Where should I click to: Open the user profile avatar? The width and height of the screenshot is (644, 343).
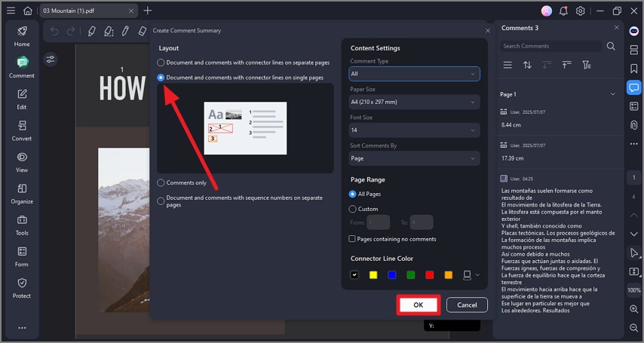point(546,11)
